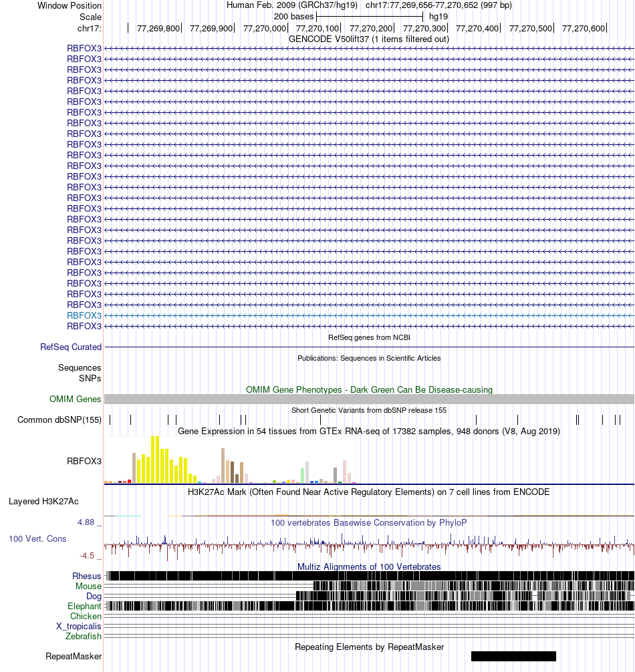The image size is (635, 672).
Task: Click the RefSeq Curated intron line
Action: coord(369,347)
